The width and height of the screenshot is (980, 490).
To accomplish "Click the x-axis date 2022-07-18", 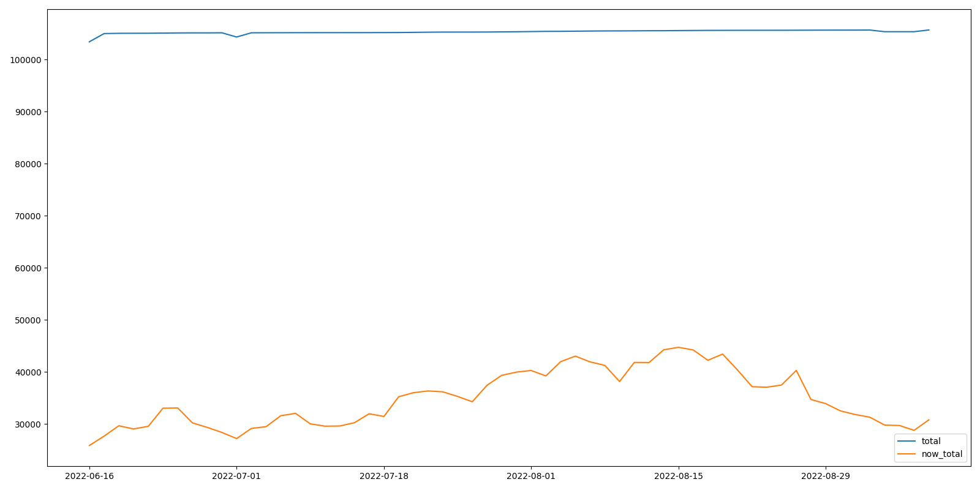I will (x=384, y=476).
